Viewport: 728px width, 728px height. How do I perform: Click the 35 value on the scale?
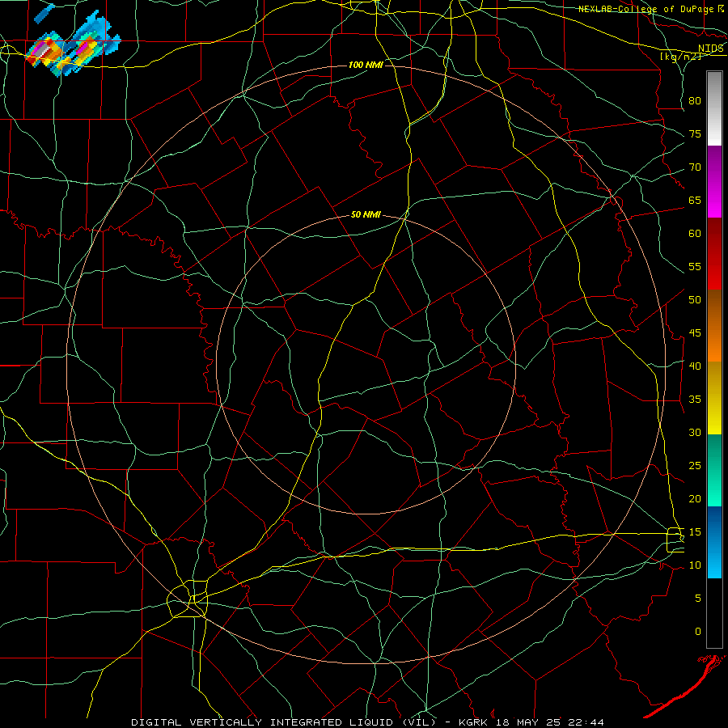point(695,400)
